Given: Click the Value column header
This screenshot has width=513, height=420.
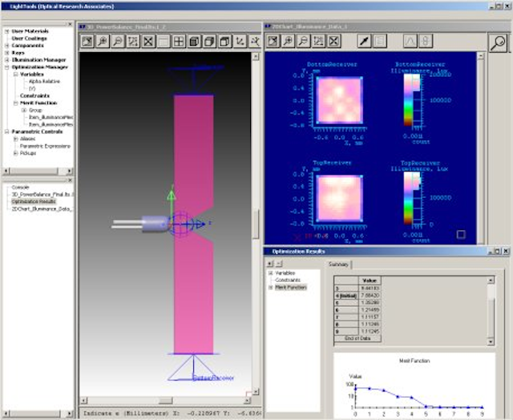Looking at the screenshot, I should pos(370,281).
